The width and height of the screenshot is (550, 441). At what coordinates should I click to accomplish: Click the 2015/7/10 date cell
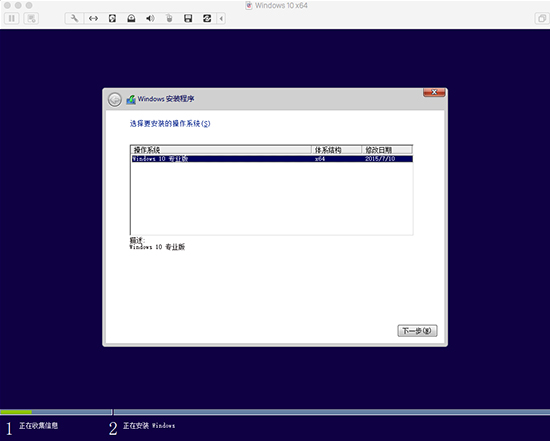point(380,159)
